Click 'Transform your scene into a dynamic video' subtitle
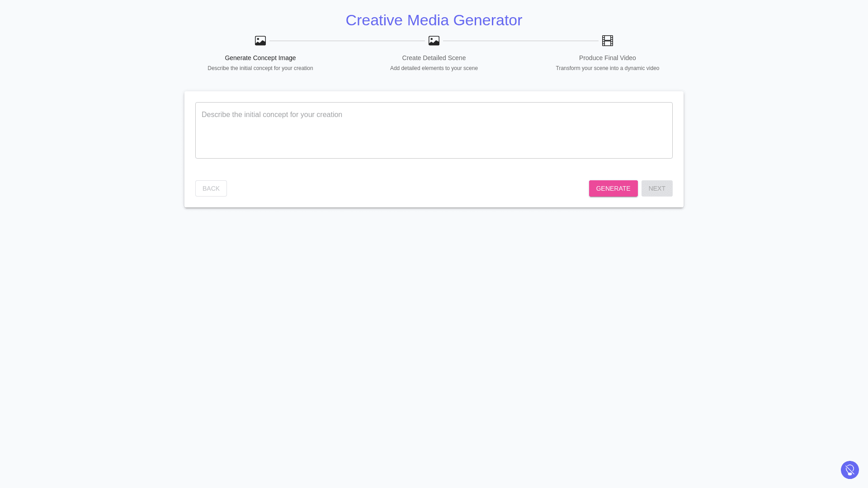Viewport: 868px width, 488px height. pos(607,68)
